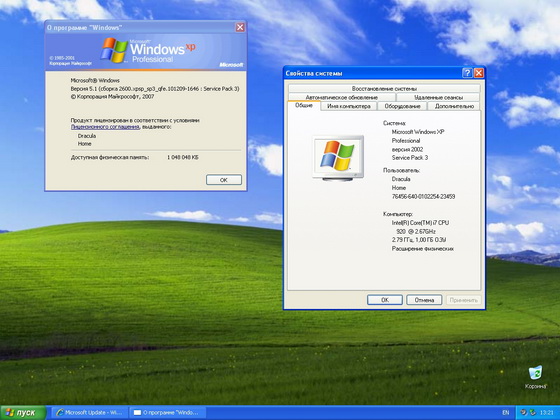560x420 pixels.
Task: Go to the Дополнительно tab
Action: coord(454,106)
